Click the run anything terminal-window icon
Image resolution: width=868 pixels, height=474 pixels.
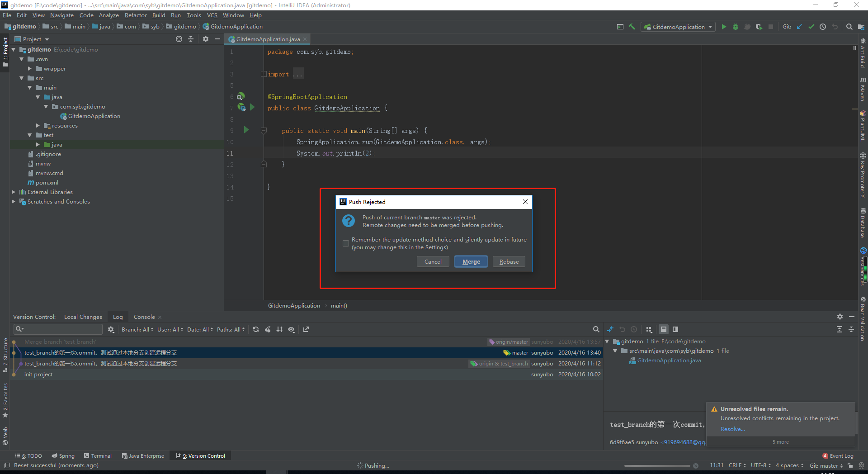click(620, 27)
